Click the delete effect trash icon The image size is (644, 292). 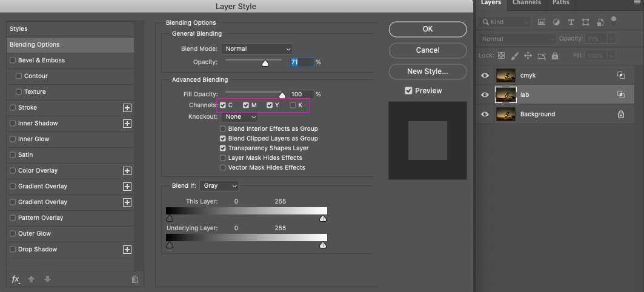click(134, 279)
